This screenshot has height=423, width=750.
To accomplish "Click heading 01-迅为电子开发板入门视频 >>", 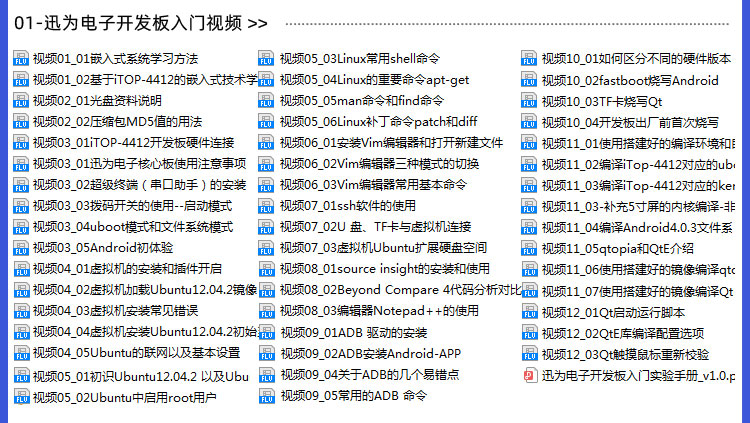I will pyautogui.click(x=141, y=23).
